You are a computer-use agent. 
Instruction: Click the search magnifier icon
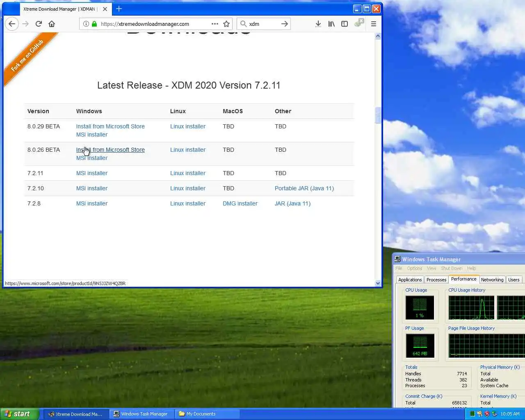click(x=243, y=24)
